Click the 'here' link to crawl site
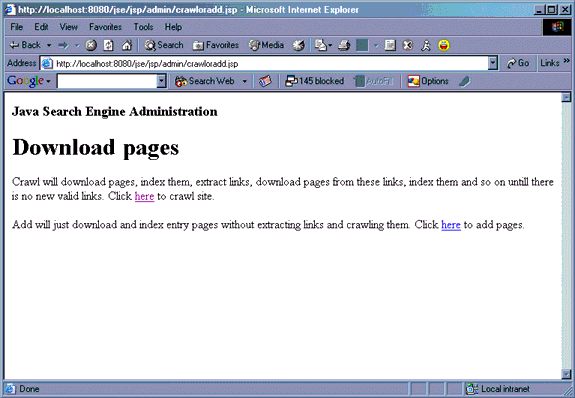 click(x=144, y=196)
